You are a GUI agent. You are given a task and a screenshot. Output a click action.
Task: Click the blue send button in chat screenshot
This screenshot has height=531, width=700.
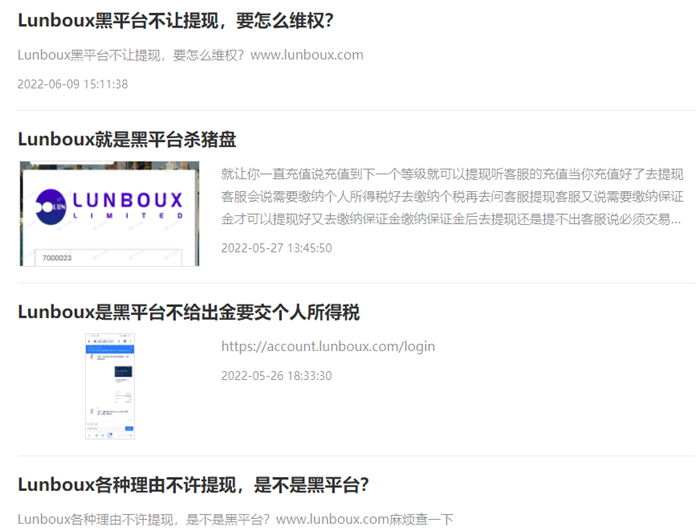tap(129, 431)
